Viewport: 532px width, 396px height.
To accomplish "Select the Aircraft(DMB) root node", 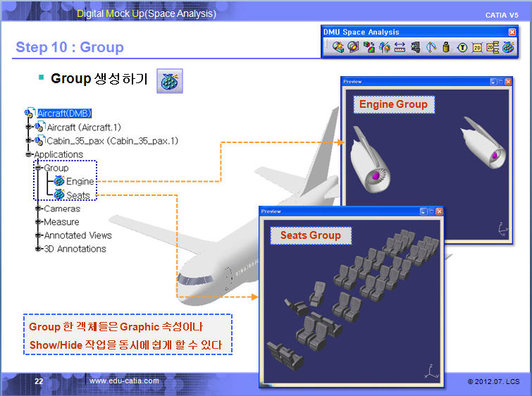I will 63,113.
